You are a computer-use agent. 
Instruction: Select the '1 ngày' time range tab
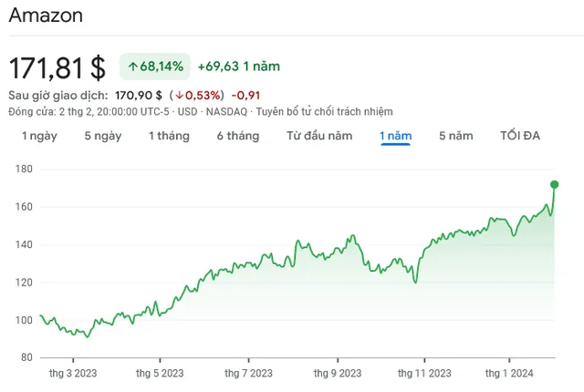39,136
